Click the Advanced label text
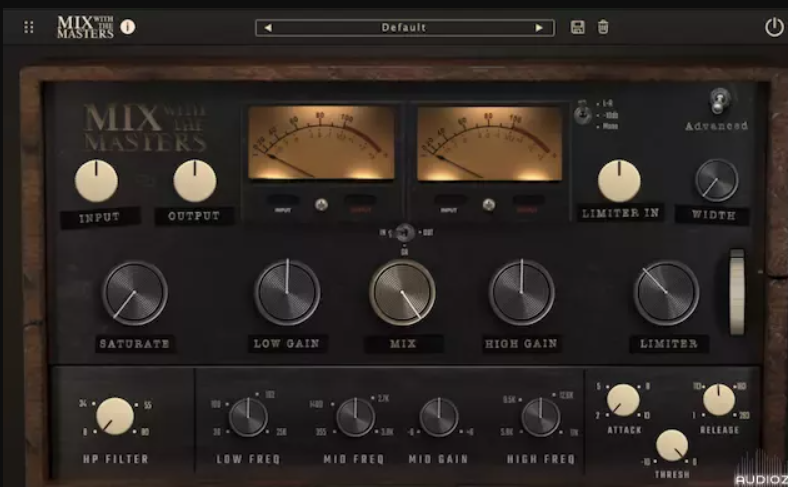Screen dimensions: 788x487 pyautogui.click(x=717, y=126)
